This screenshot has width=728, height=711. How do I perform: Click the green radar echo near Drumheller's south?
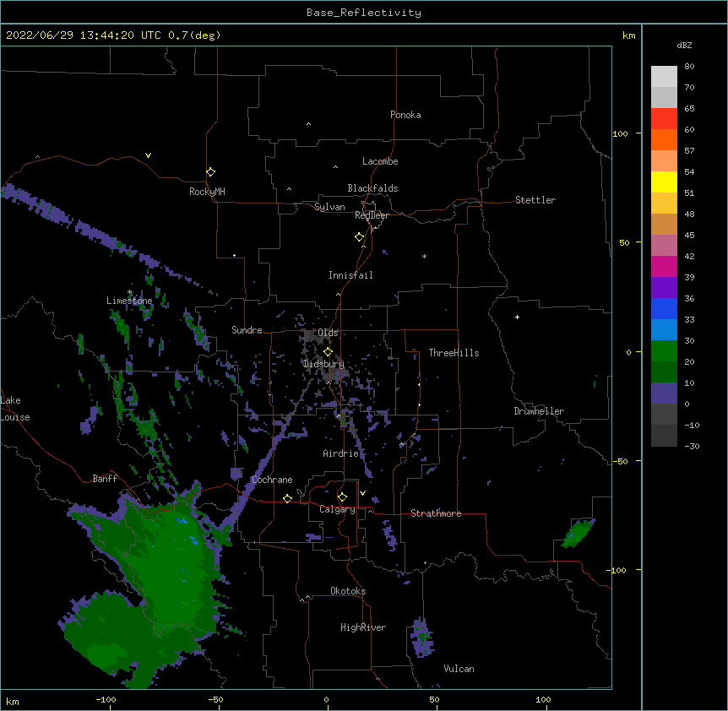578,533
